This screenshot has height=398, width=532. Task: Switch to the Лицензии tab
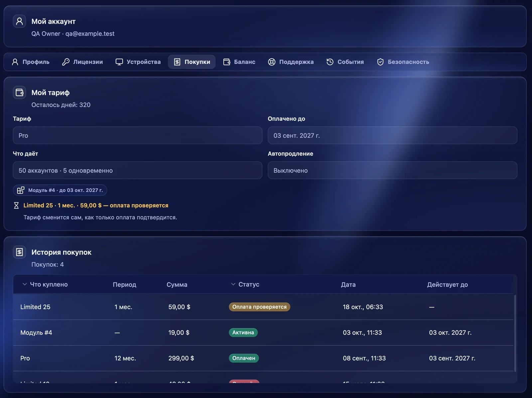[82, 62]
